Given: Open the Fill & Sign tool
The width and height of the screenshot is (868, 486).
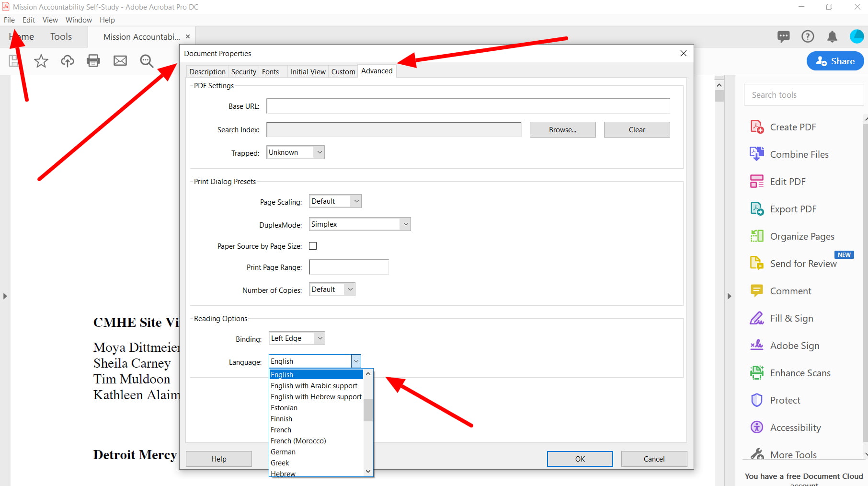Looking at the screenshot, I should pos(782,318).
